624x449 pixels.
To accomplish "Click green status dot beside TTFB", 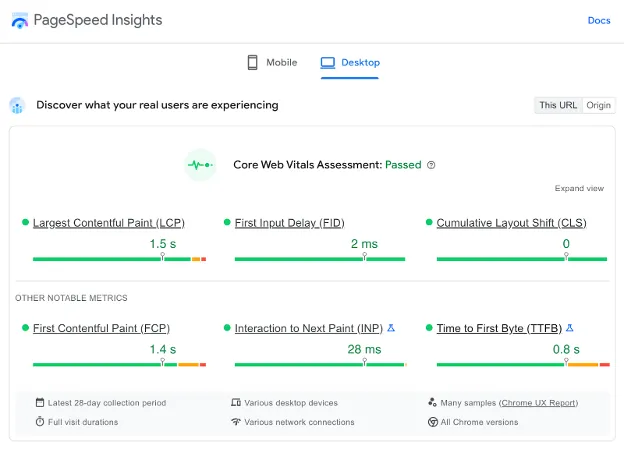I will click(x=429, y=328).
